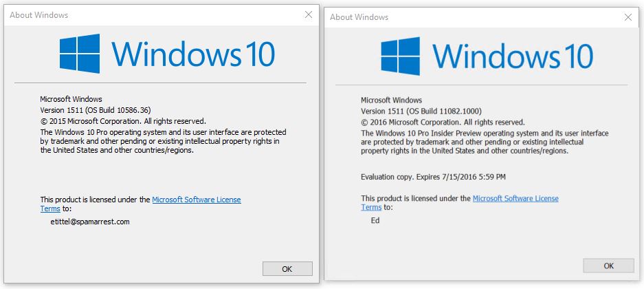
Task: Click OK in the Insider Preview dialog
Action: click(609, 266)
